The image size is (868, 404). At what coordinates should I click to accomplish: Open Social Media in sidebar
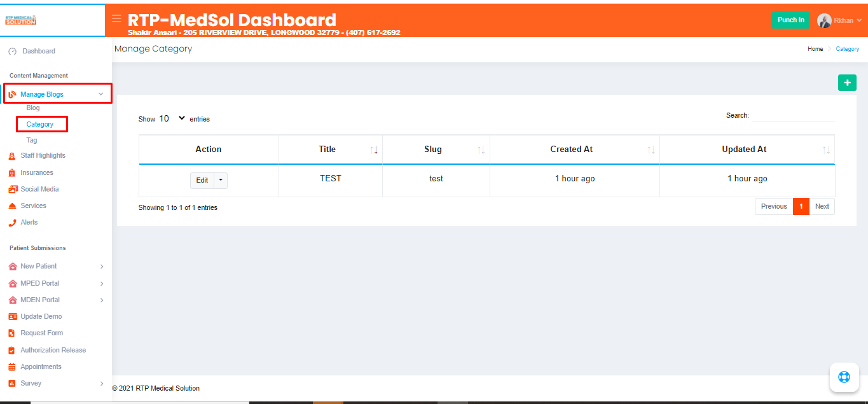pyautogui.click(x=39, y=190)
